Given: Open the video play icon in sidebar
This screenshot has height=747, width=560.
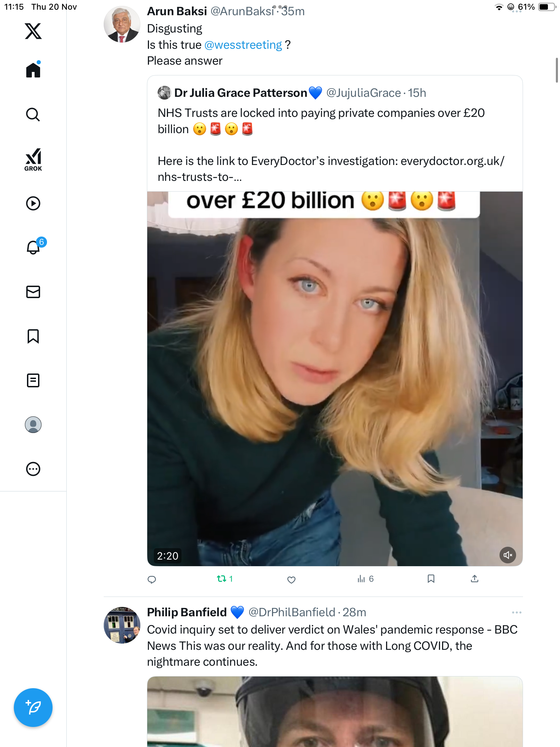Looking at the screenshot, I should pos(33,203).
